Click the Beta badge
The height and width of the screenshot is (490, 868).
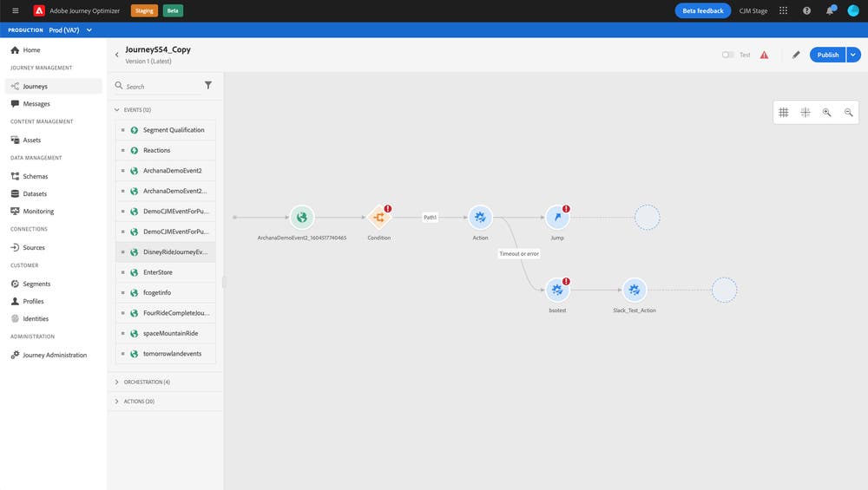point(173,10)
